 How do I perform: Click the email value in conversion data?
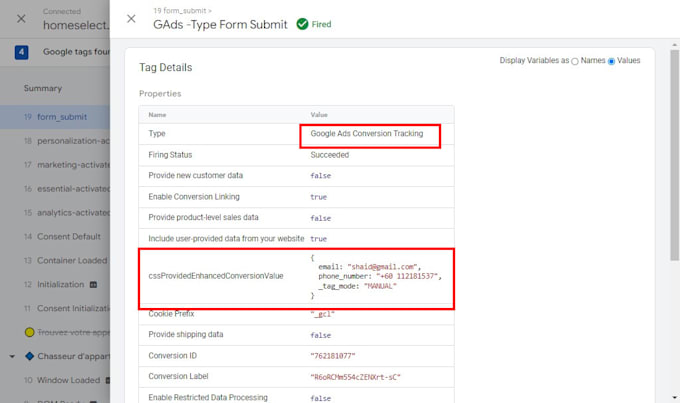coord(382,267)
